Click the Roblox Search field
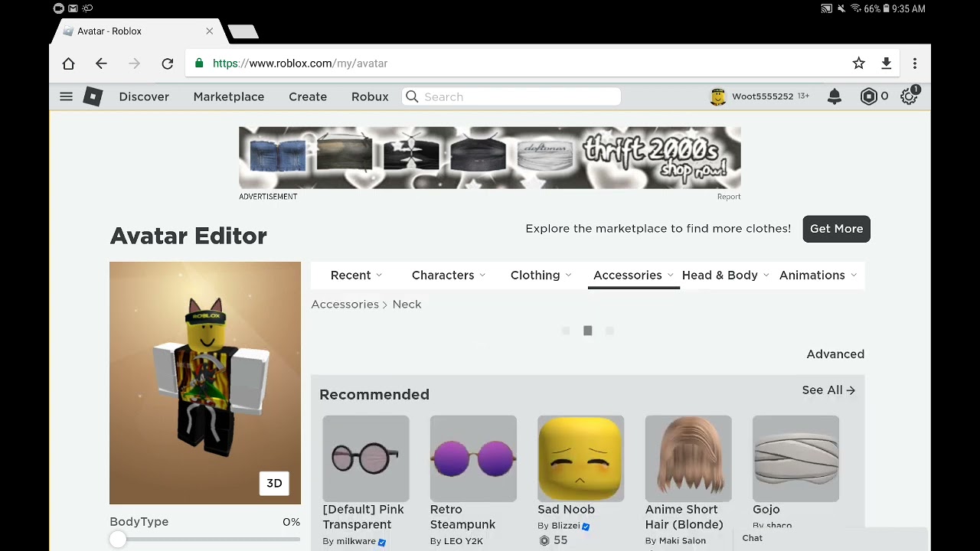Viewport: 980px width, 551px height. (511, 96)
